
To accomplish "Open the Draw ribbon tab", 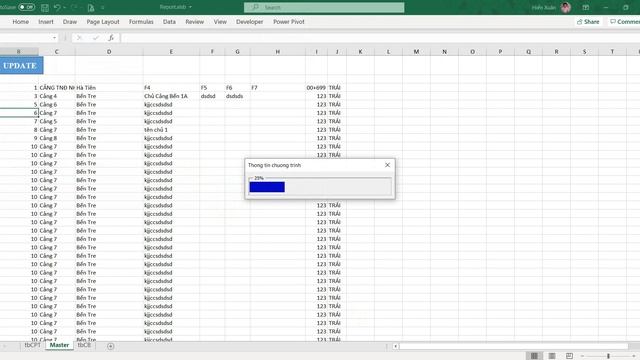I will click(70, 22).
